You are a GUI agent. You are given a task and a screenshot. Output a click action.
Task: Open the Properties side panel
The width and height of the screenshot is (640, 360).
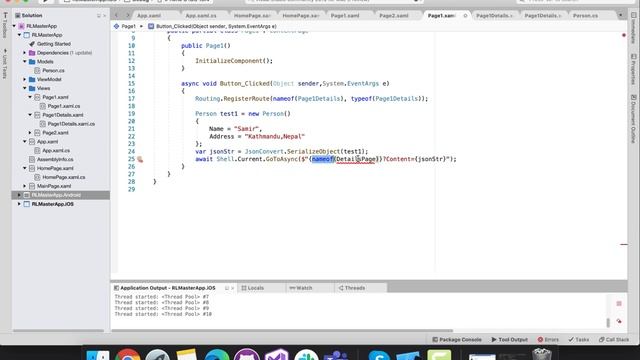(633, 69)
